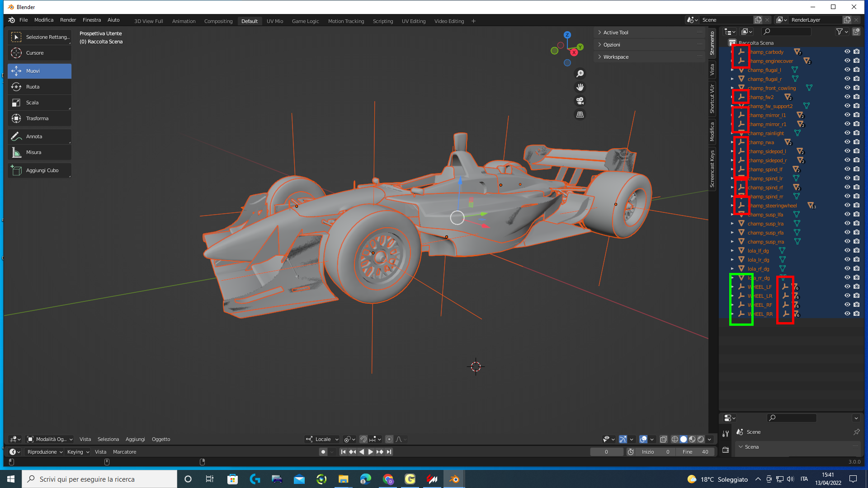
Task: Select the Annota annotate tool
Action: [39, 136]
